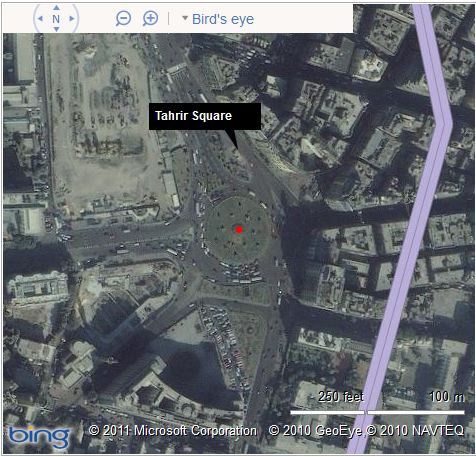Expand the Bird's eye dropdown arrow
Image resolution: width=476 pixels, height=457 pixels.
[185, 18]
